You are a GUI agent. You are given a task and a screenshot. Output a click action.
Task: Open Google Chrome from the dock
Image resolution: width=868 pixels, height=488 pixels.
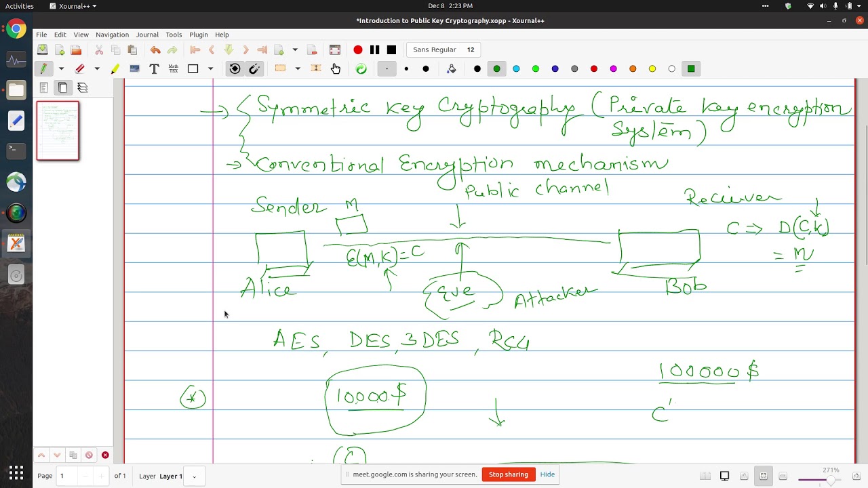pos(16,29)
